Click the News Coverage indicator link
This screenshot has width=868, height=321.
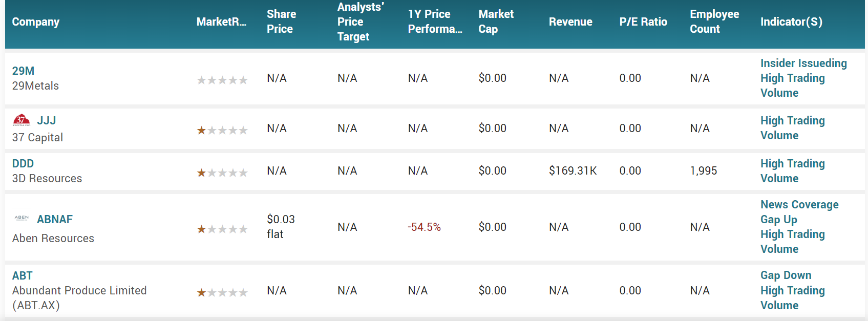(799, 204)
